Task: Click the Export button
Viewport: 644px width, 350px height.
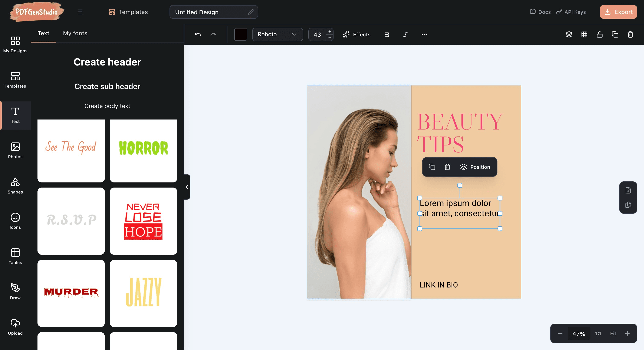Action: tap(618, 12)
